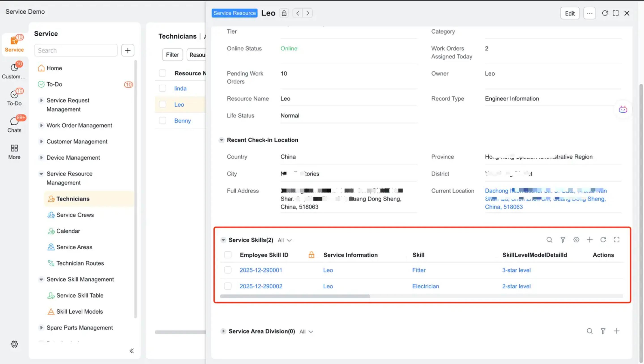Open the Electrician skill link
The height and width of the screenshot is (364, 644).
click(426, 286)
